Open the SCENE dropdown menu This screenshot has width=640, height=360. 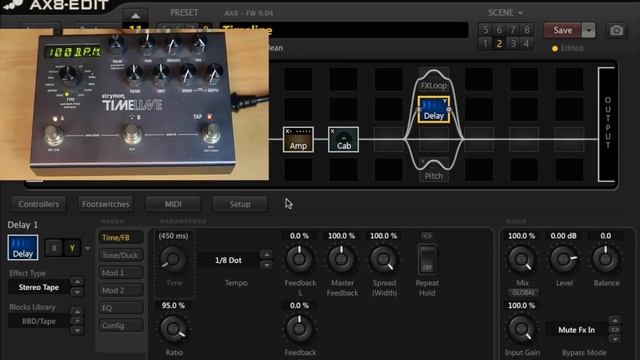coord(505,13)
